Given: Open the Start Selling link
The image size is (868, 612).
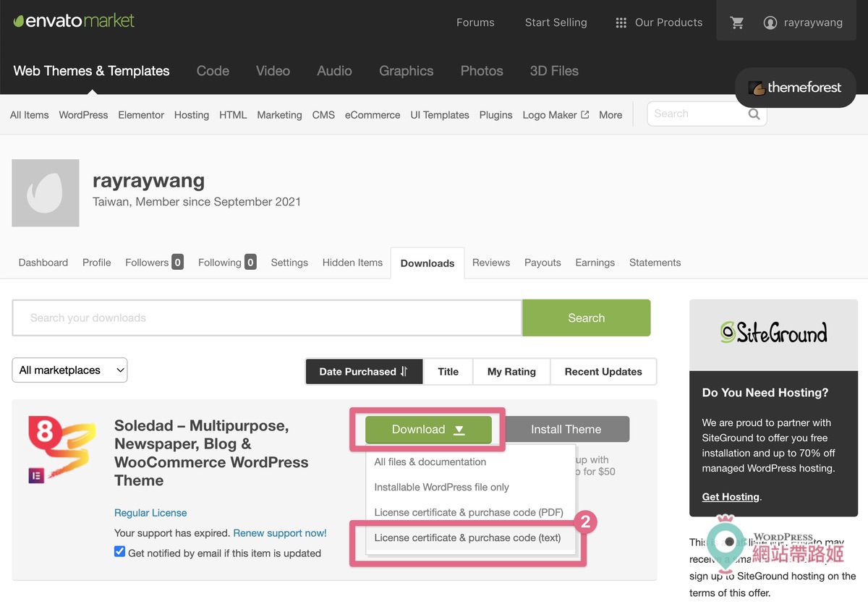Looking at the screenshot, I should pos(556,22).
